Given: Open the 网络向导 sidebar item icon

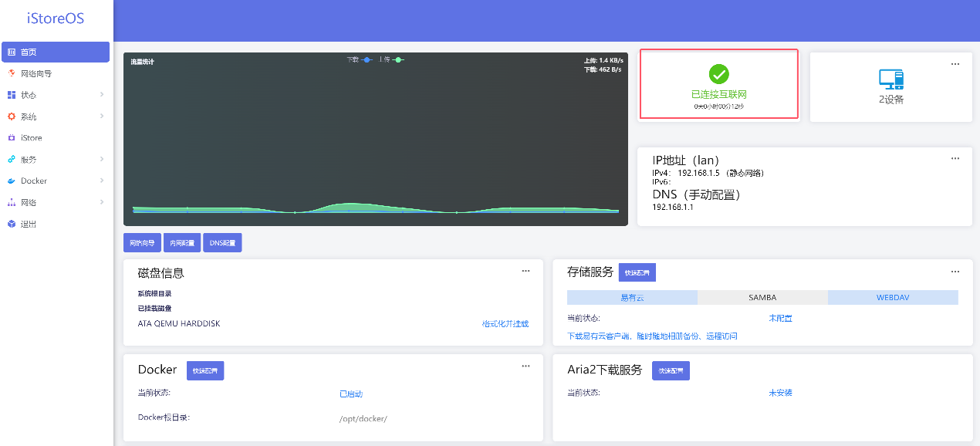Looking at the screenshot, I should pos(12,73).
